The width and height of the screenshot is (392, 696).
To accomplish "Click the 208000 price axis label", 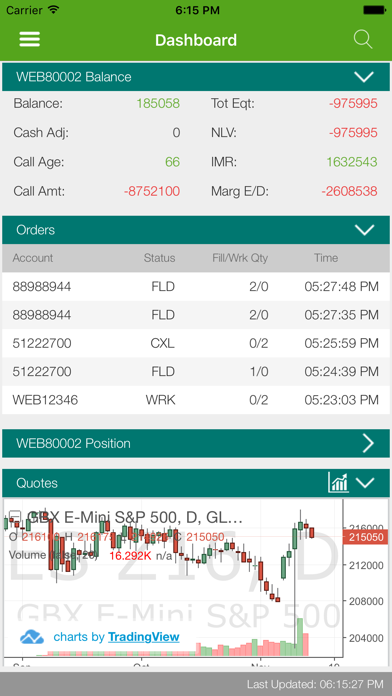I will click(366, 601).
